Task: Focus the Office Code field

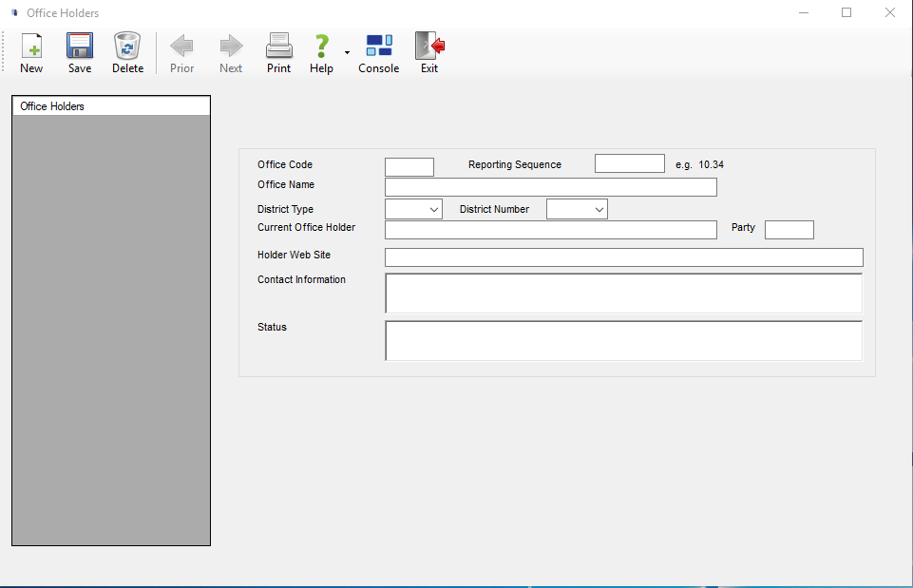Action: [x=409, y=167]
